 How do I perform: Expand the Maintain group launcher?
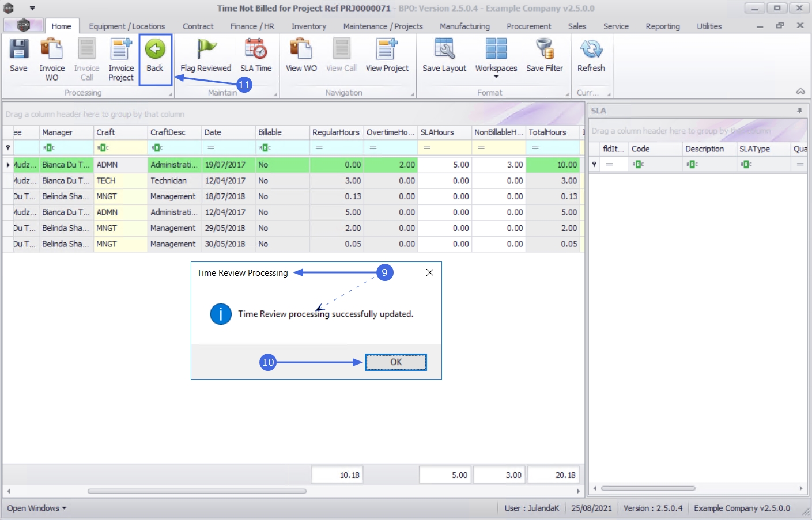click(x=275, y=94)
